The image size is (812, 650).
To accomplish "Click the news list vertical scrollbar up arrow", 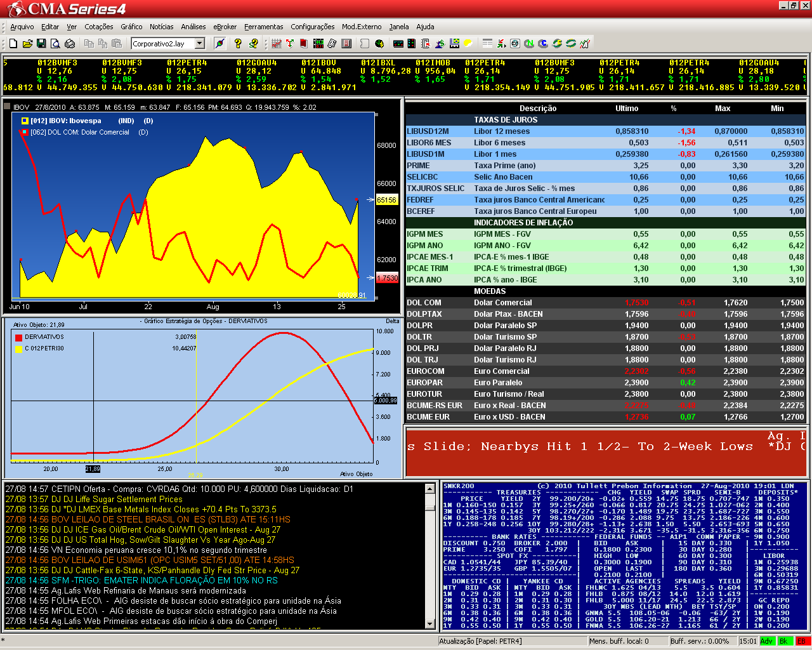I will [429, 489].
